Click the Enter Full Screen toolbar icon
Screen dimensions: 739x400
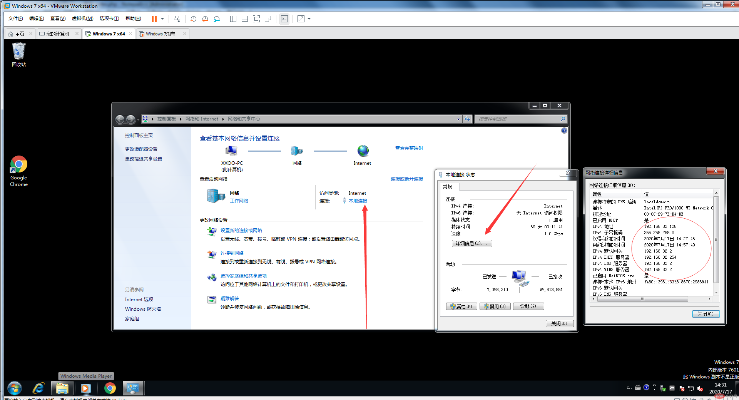(x=257, y=19)
